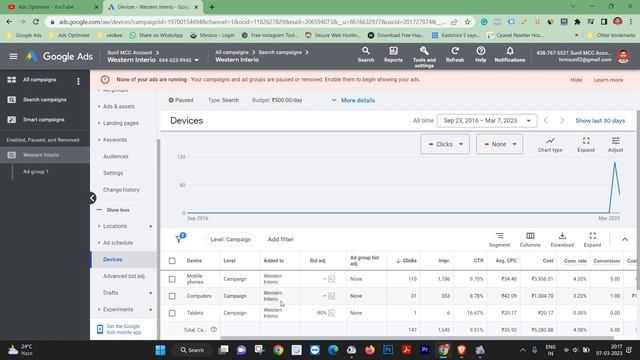Open Tools and settings
The height and width of the screenshot is (360, 640).
[424, 57]
